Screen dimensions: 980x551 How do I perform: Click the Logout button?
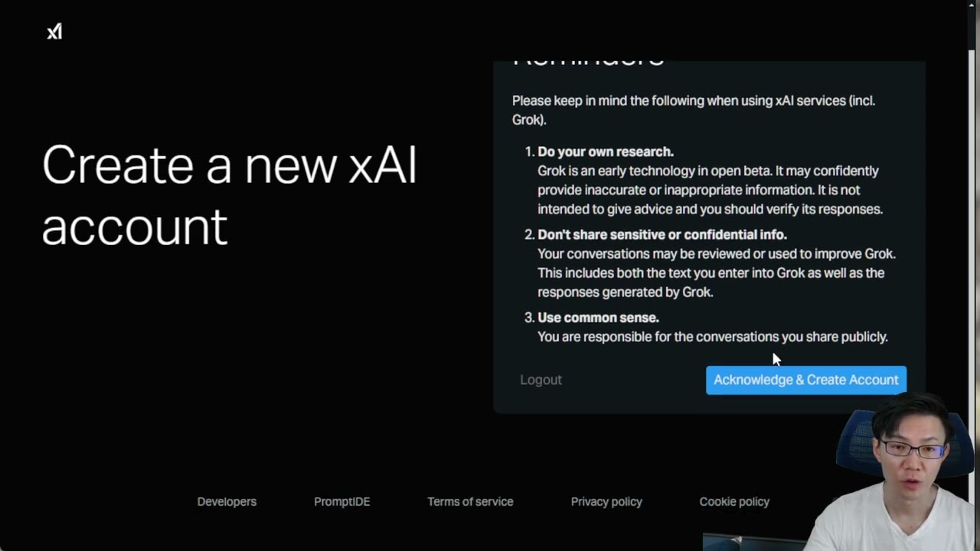[541, 380]
